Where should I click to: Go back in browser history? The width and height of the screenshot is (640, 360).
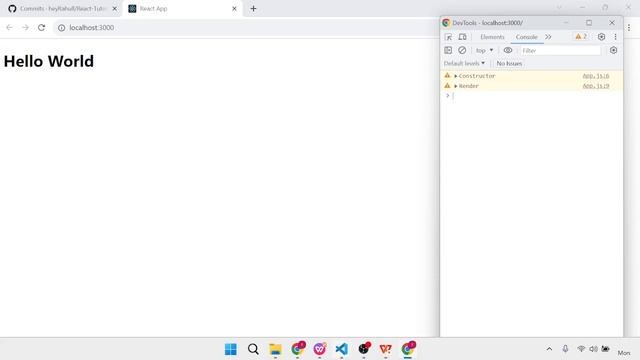click(x=9, y=28)
